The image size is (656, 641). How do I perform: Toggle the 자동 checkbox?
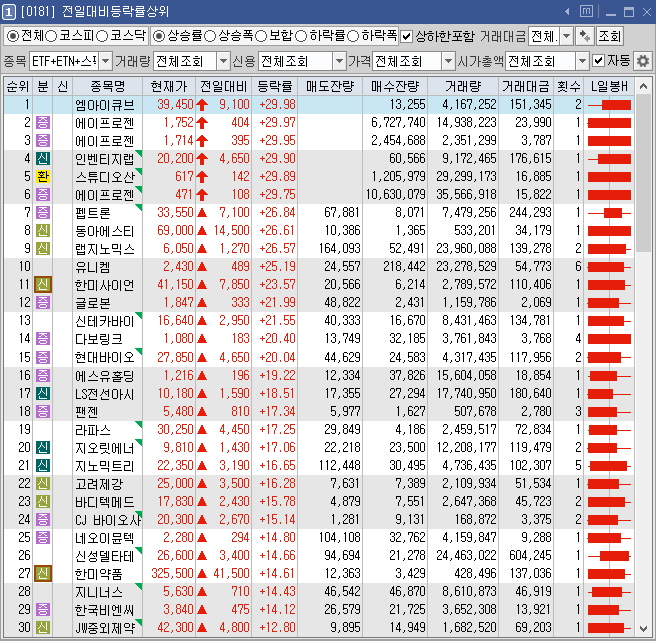599,61
